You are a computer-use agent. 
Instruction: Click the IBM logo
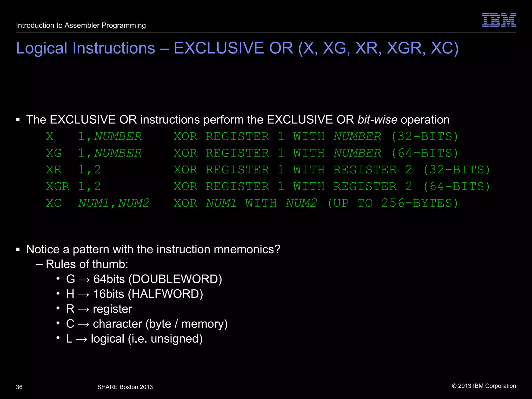[499, 20]
